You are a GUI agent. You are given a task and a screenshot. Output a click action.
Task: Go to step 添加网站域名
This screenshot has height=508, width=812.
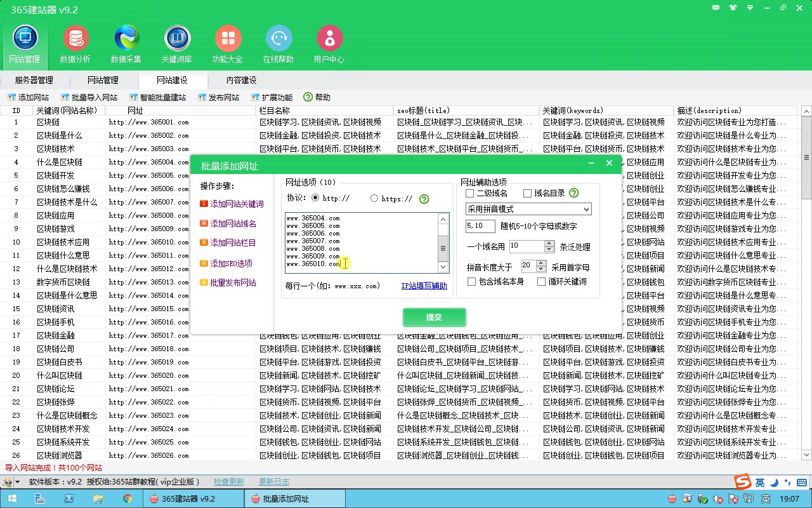[228, 224]
